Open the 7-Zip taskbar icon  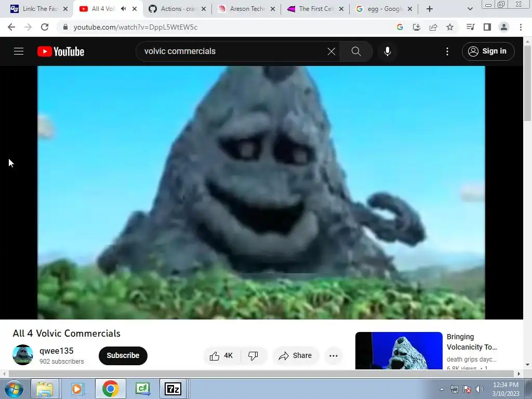[x=172, y=389]
